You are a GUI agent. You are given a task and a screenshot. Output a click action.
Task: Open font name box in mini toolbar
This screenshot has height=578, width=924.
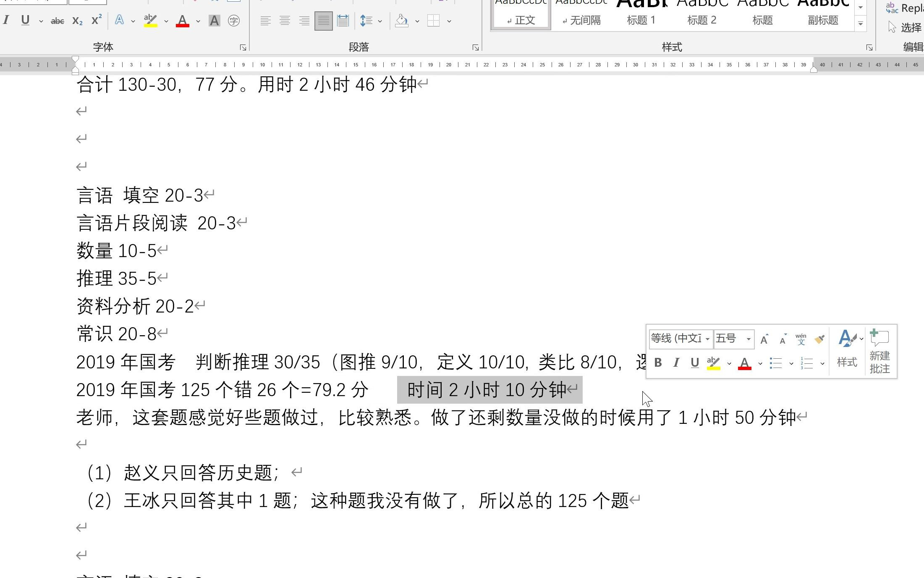[680, 339]
